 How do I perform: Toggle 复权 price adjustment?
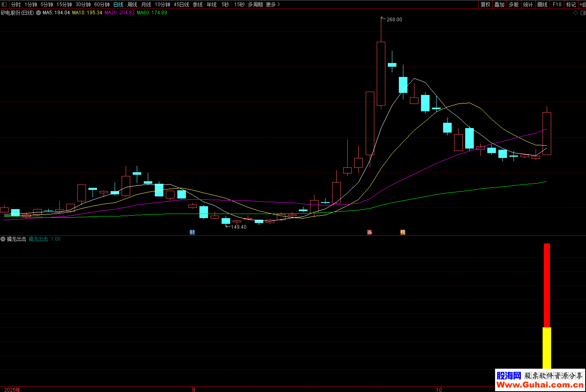click(x=485, y=5)
